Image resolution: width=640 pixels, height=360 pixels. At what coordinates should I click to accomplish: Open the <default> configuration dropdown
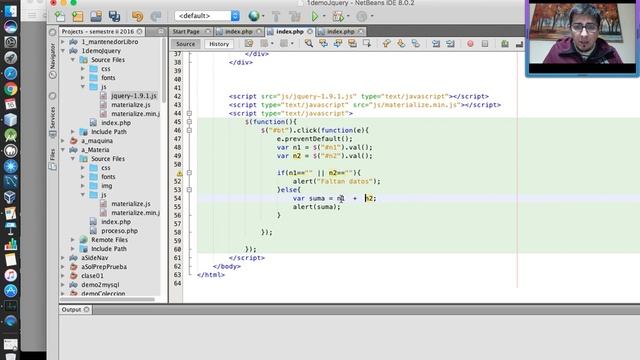(207, 16)
